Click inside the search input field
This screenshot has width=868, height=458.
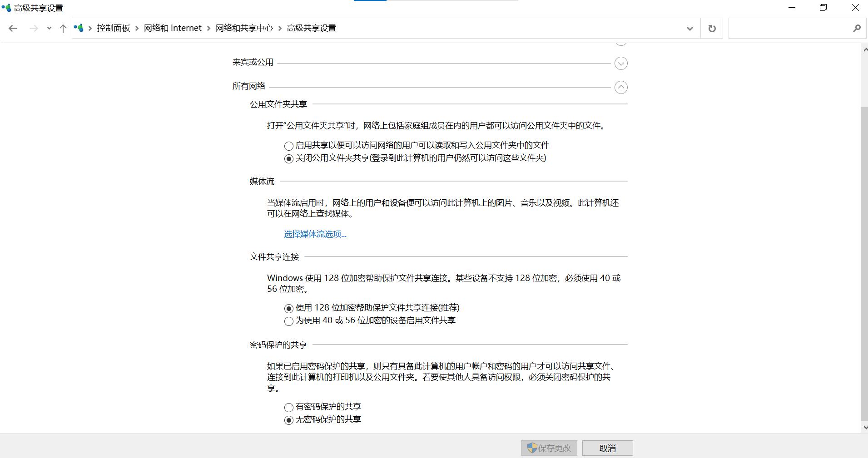(790, 28)
